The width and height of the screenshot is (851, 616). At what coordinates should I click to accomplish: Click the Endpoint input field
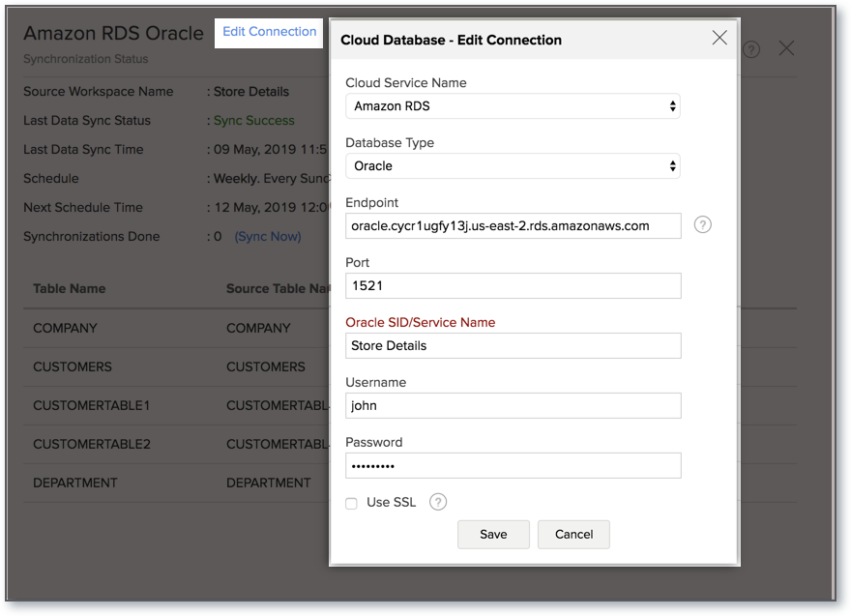point(514,225)
